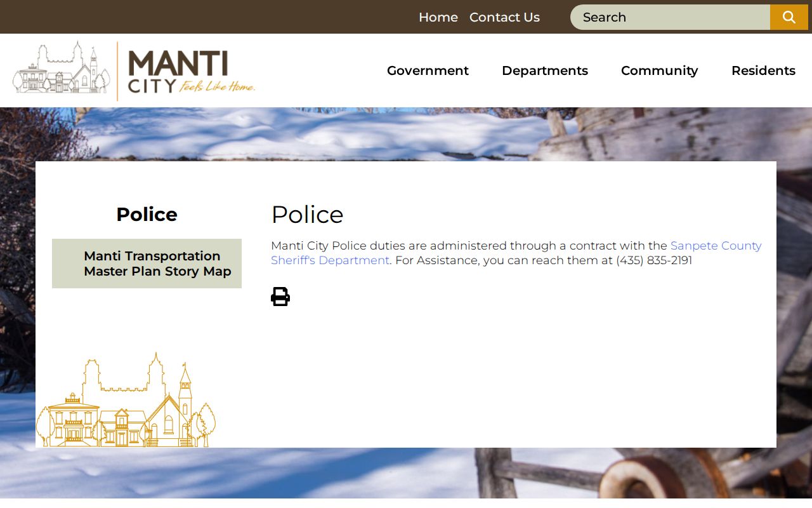Open the Contact Us link
This screenshot has width=812, height=508.
[504, 17]
